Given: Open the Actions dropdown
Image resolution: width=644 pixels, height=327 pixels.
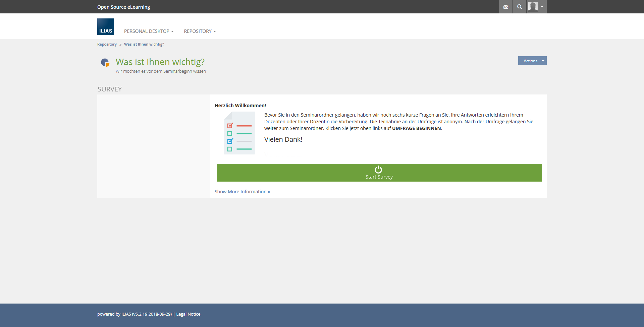Looking at the screenshot, I should (530, 61).
